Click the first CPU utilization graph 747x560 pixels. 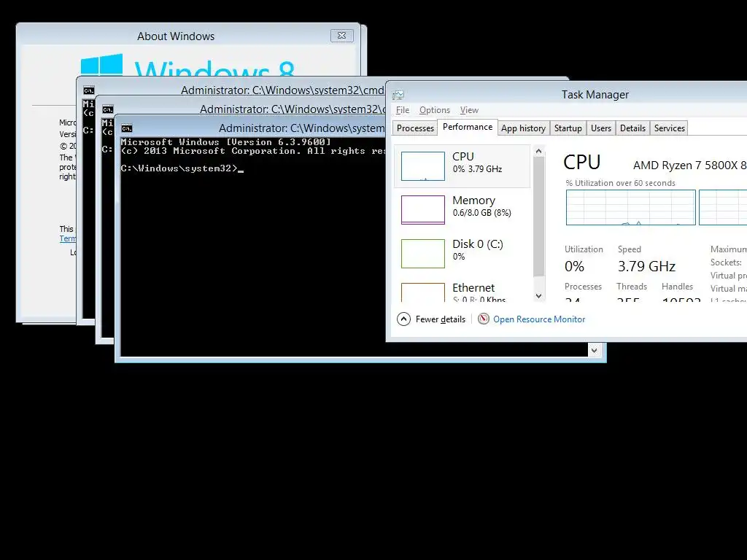tap(631, 208)
